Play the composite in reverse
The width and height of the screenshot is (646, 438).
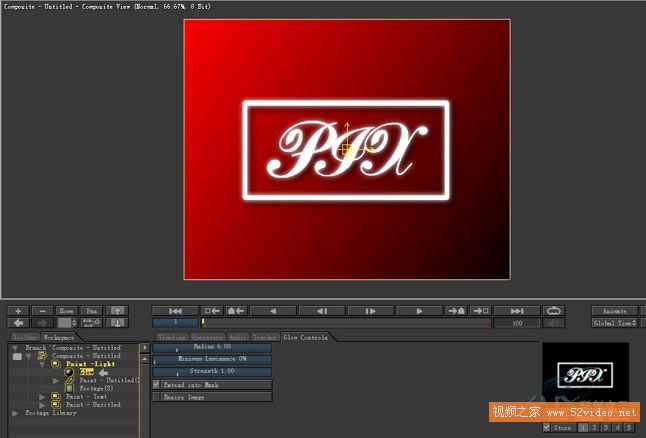pos(273,311)
